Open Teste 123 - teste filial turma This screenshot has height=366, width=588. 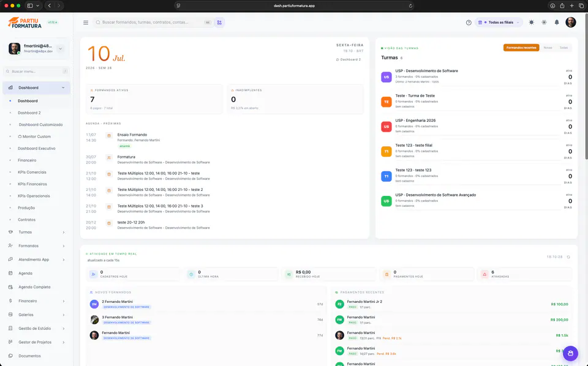click(x=477, y=151)
